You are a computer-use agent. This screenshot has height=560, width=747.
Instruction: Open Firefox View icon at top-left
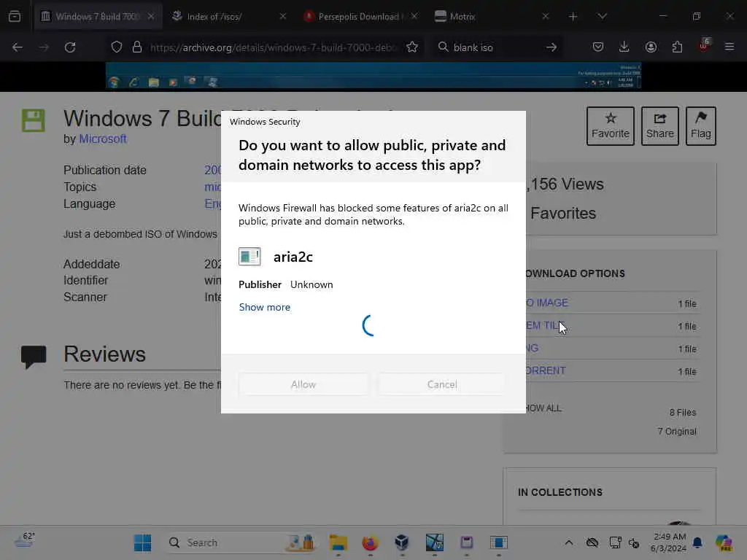15,16
